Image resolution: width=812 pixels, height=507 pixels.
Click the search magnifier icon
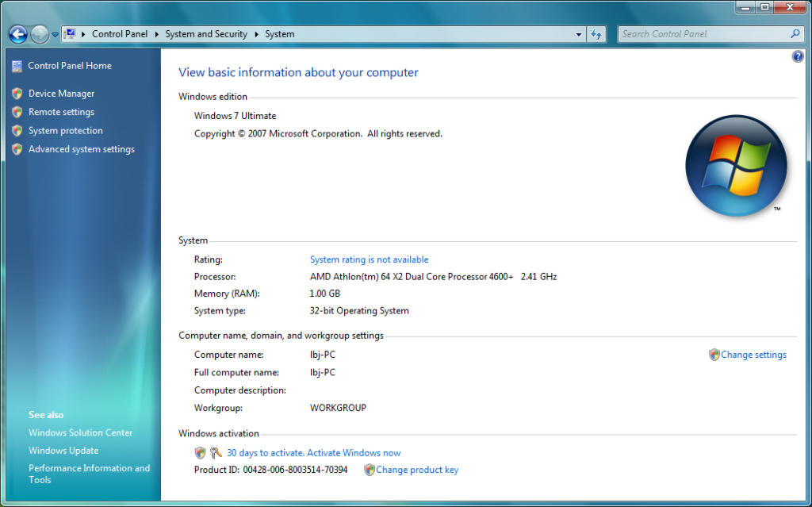coord(795,34)
